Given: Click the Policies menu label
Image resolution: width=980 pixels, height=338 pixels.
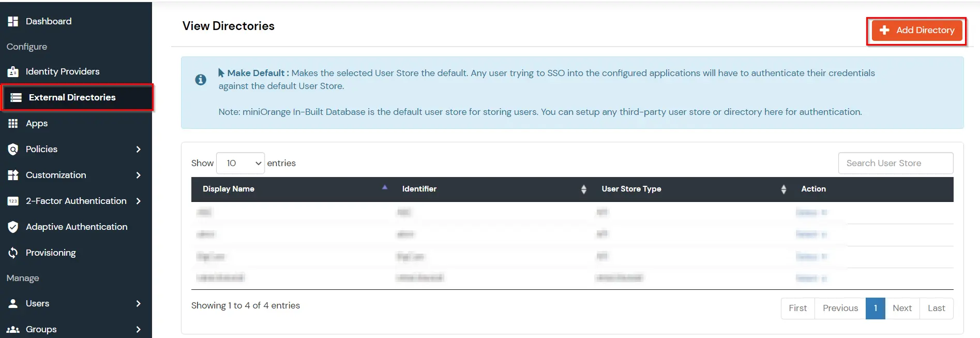Looking at the screenshot, I should pyautogui.click(x=41, y=149).
